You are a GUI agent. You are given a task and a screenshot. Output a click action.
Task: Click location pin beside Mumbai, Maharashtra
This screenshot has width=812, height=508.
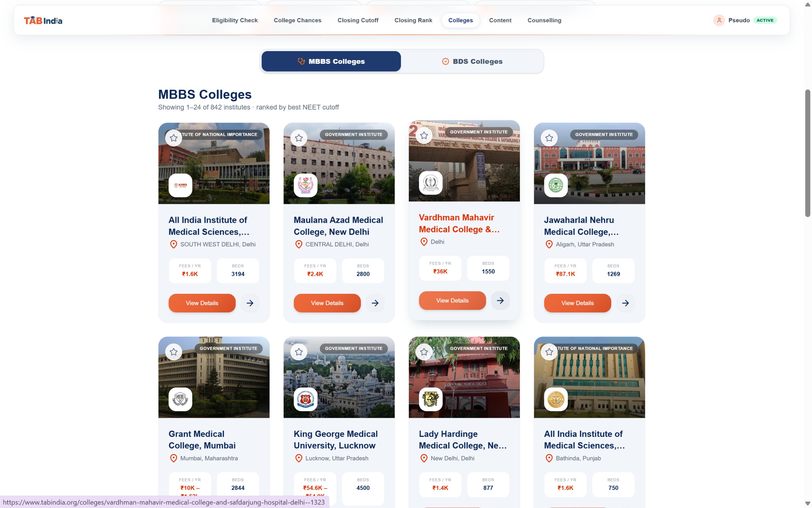coord(174,458)
